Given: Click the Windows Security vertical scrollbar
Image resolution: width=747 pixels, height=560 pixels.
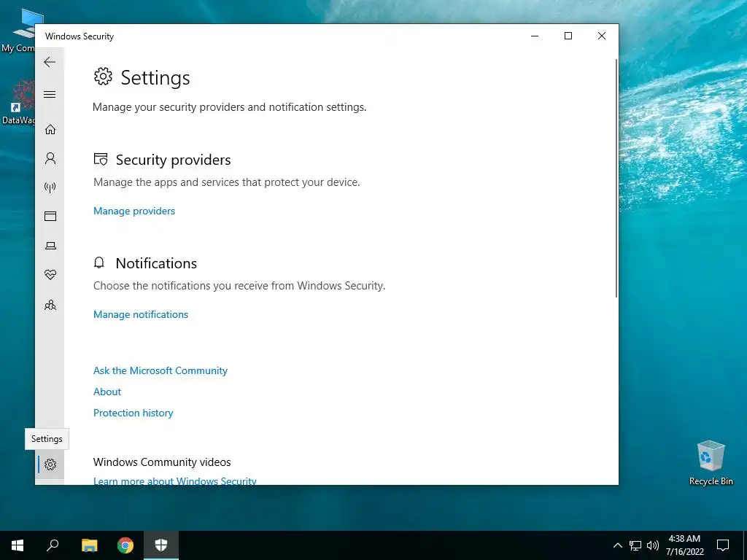Looking at the screenshot, I should coord(616,179).
